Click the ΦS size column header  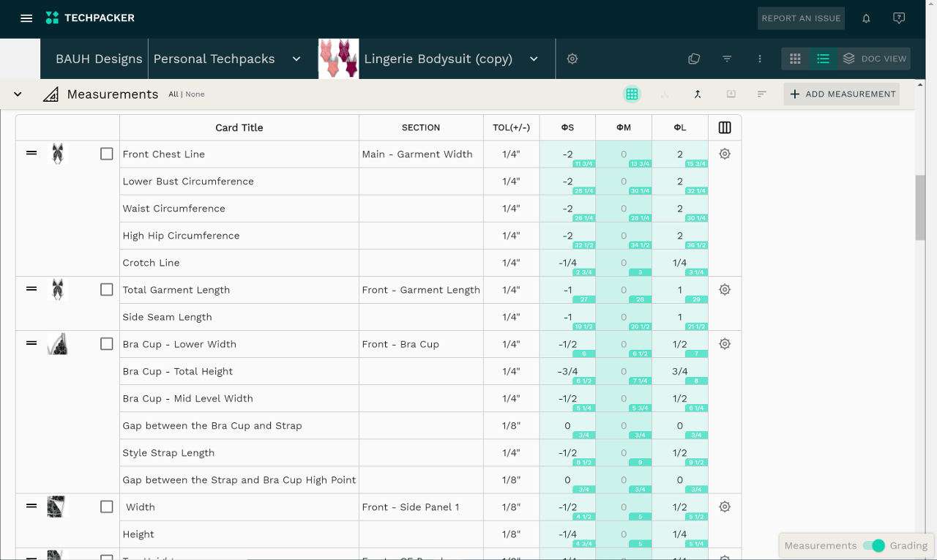[567, 127]
